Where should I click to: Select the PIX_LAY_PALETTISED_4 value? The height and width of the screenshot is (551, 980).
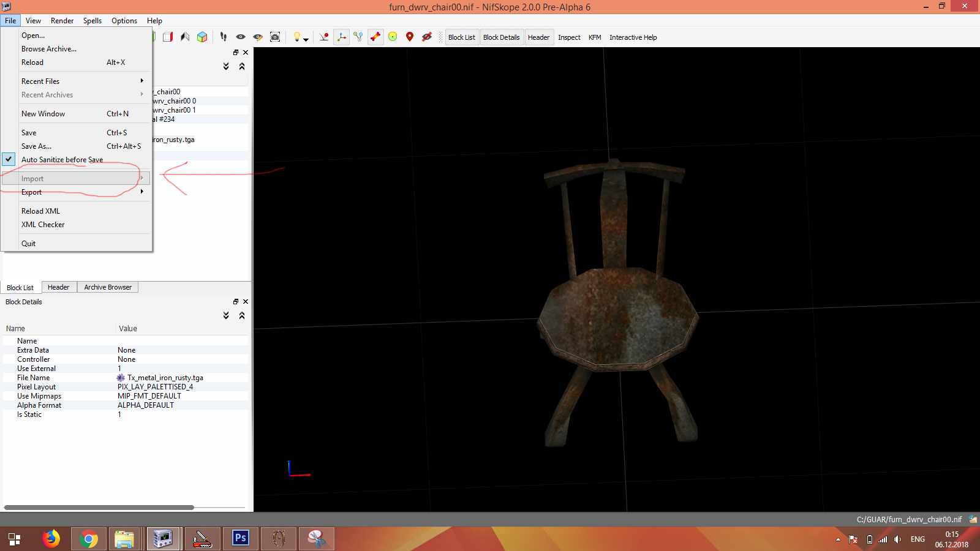[156, 387]
